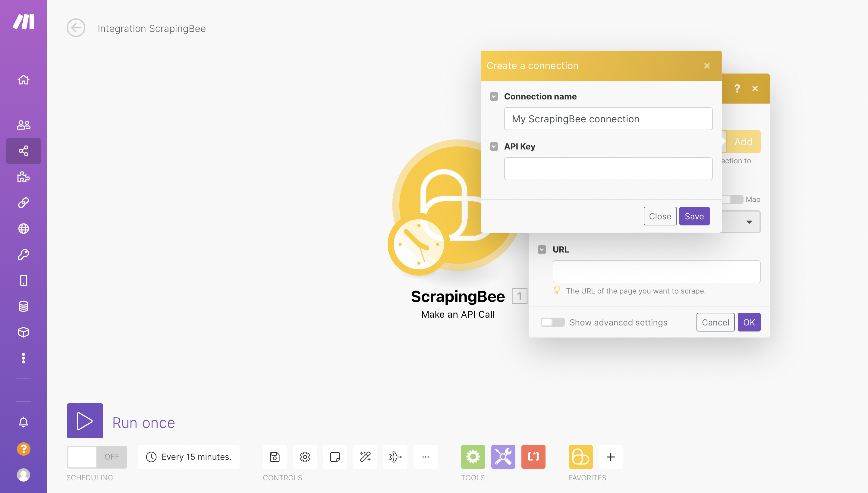Viewport: 868px width, 493px height.
Task: Click the API Key input field
Action: [608, 168]
